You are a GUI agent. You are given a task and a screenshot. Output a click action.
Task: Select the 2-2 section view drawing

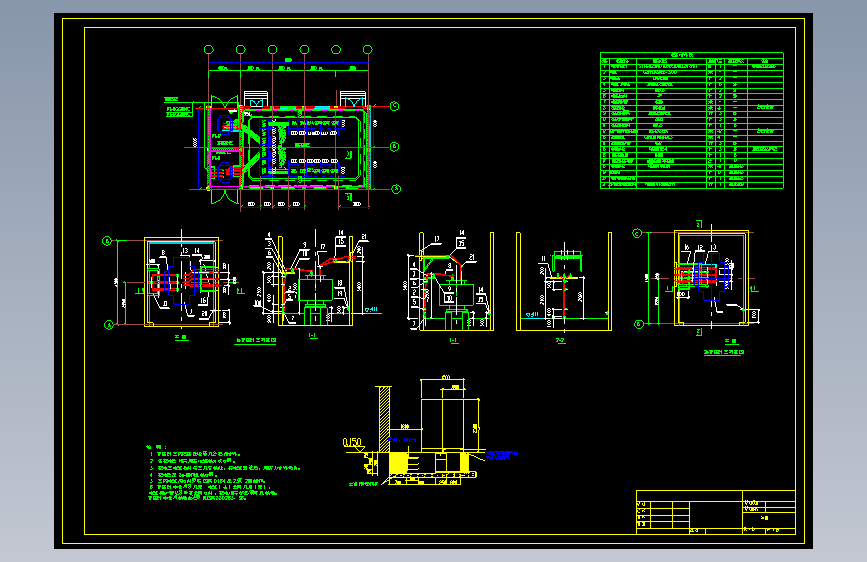coord(564,282)
